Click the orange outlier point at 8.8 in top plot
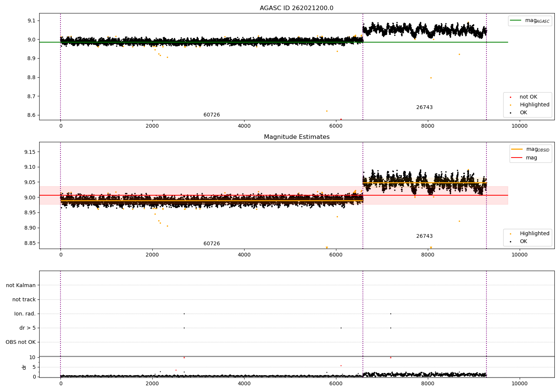 (x=431, y=78)
